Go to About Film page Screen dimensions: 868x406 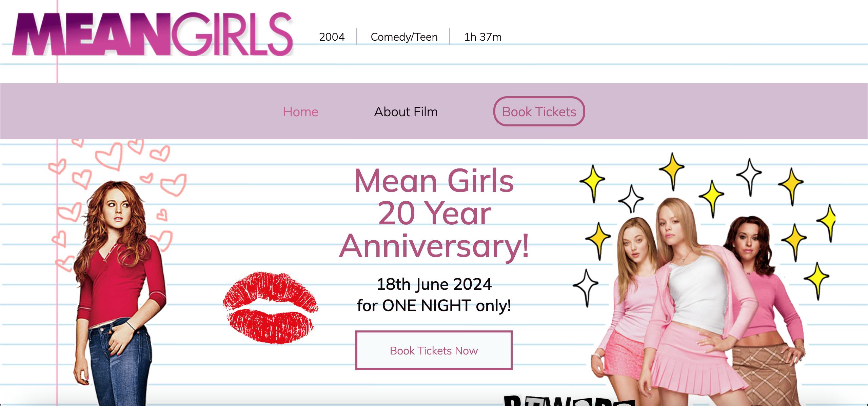coord(406,111)
